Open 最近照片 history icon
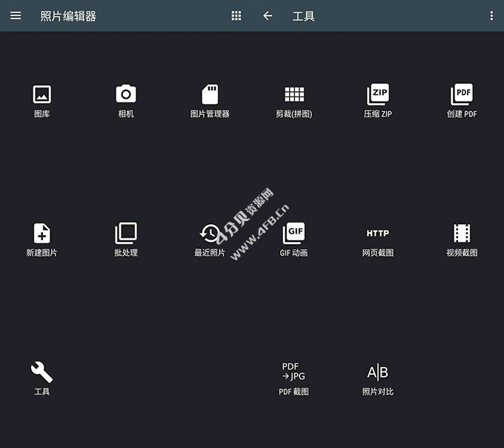This screenshot has height=448, width=504. pyautogui.click(x=210, y=234)
